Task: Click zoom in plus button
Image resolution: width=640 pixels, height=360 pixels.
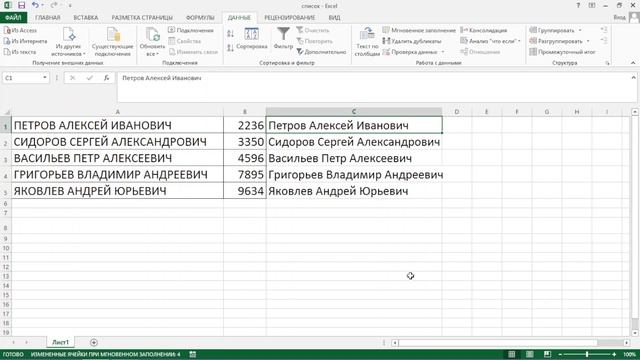Action: (x=614, y=354)
